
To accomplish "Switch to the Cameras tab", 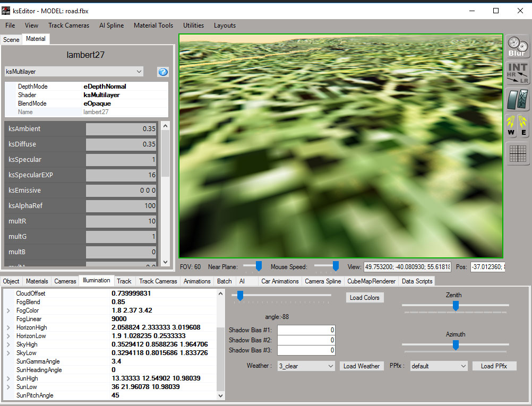I will coord(65,281).
